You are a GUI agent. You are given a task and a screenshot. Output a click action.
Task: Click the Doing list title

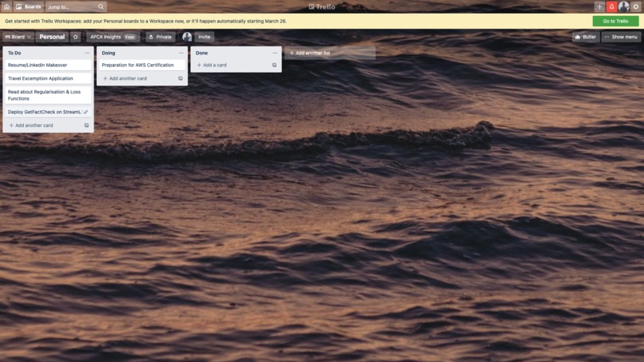click(x=109, y=53)
